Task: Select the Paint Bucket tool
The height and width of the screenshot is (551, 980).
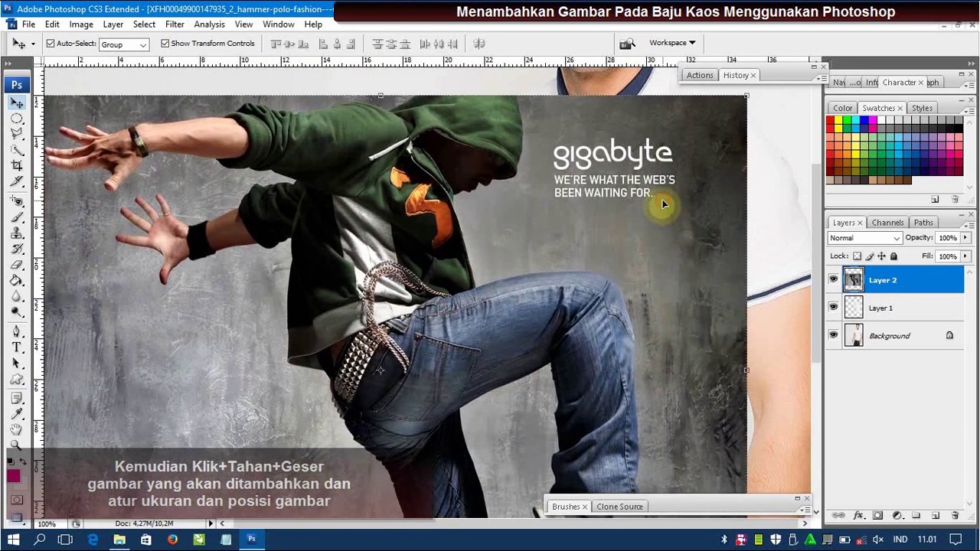Action: pyautogui.click(x=17, y=281)
